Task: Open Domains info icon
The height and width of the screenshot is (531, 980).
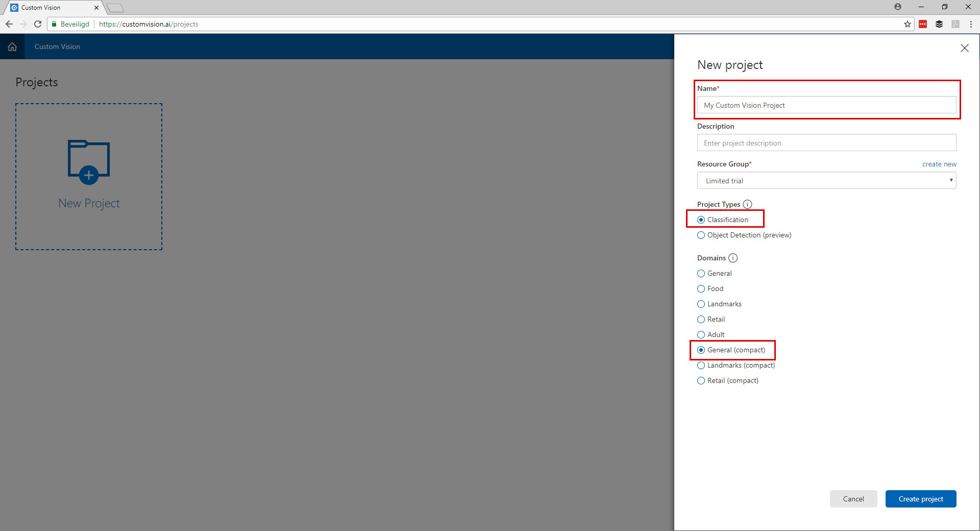Action: point(733,258)
